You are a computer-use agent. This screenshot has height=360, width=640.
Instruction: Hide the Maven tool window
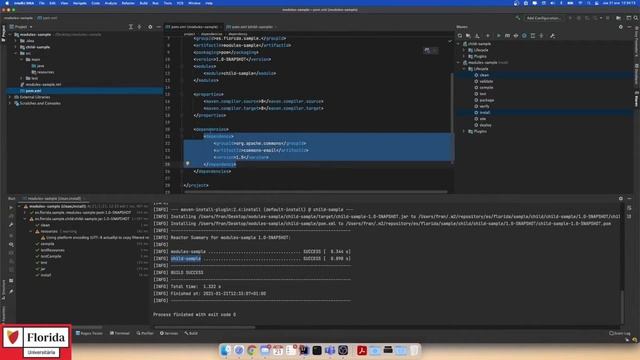(x=629, y=27)
